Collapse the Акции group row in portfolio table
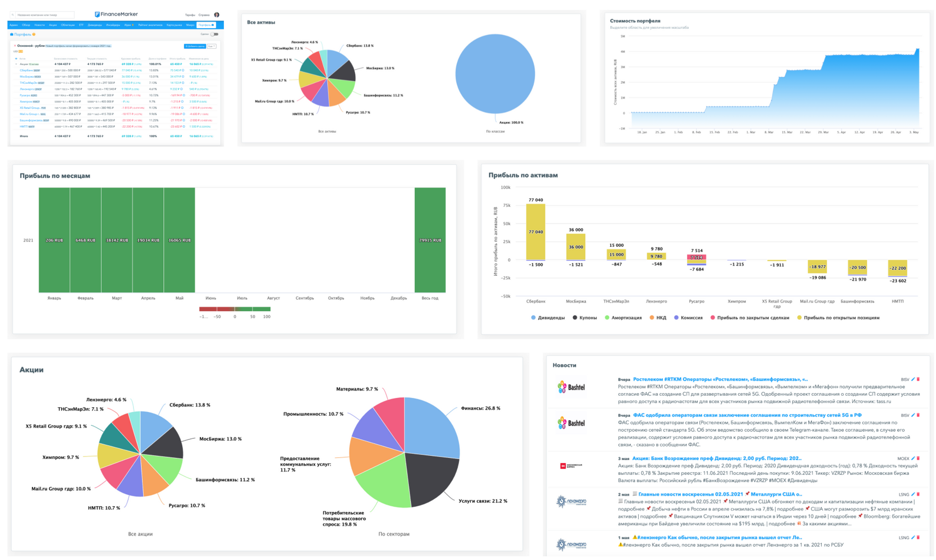This screenshot has width=936, height=560. (16, 64)
